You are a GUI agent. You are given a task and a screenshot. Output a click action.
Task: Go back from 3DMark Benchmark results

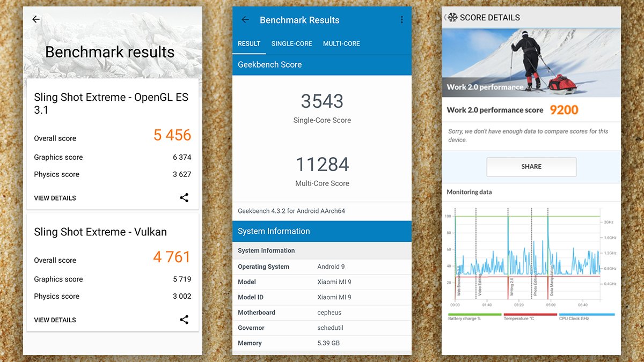[x=36, y=19]
